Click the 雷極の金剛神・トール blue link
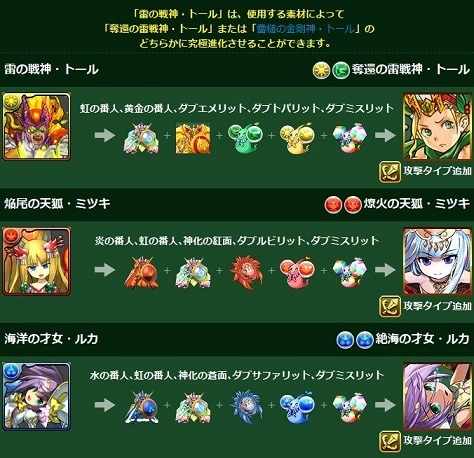474x458 pixels. [306, 29]
